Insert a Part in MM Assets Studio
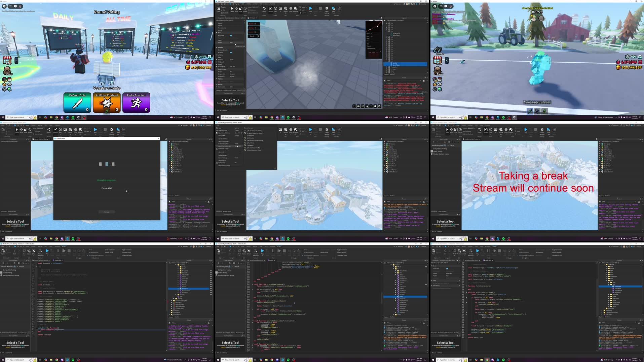Viewport: 644px width, 362px height. coord(275,9)
